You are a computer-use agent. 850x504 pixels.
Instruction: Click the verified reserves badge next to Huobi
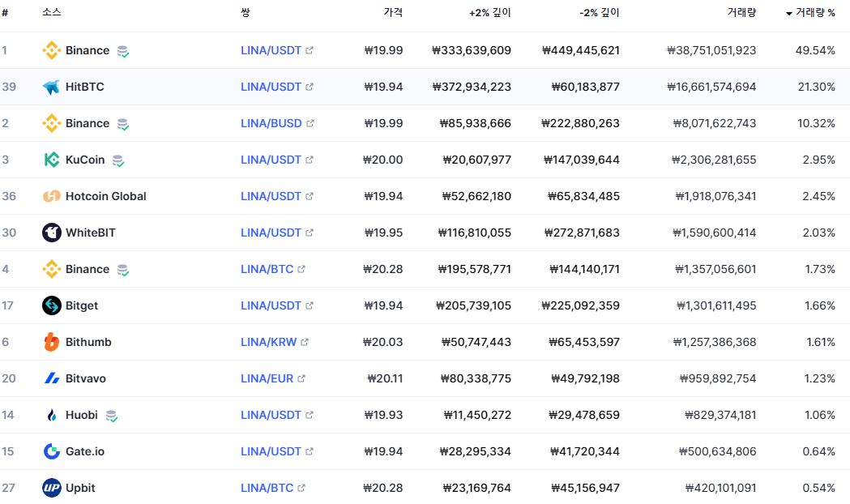(112, 416)
